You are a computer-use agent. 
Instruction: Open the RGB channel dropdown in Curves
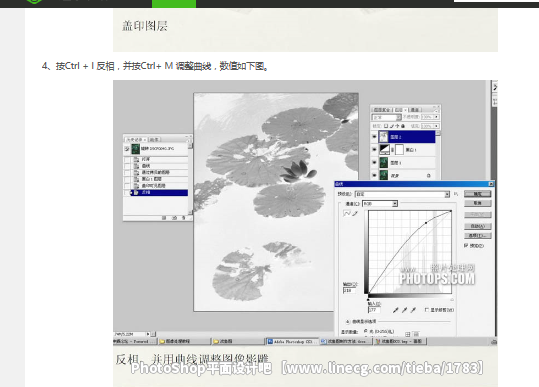[x=380, y=204]
